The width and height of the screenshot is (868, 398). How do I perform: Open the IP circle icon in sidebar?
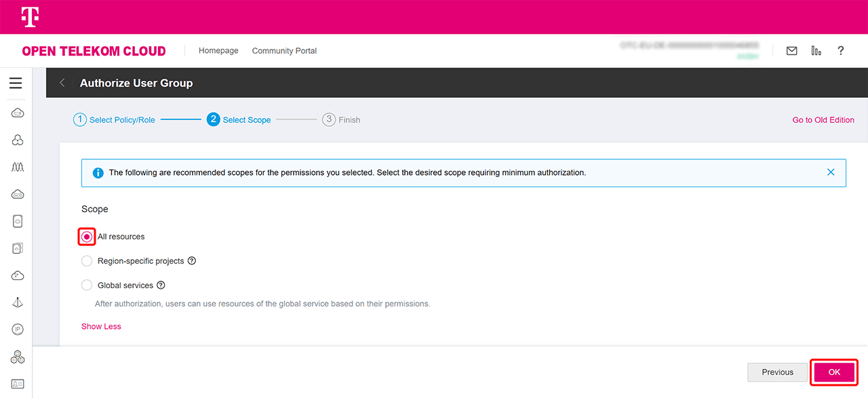pos(18,330)
